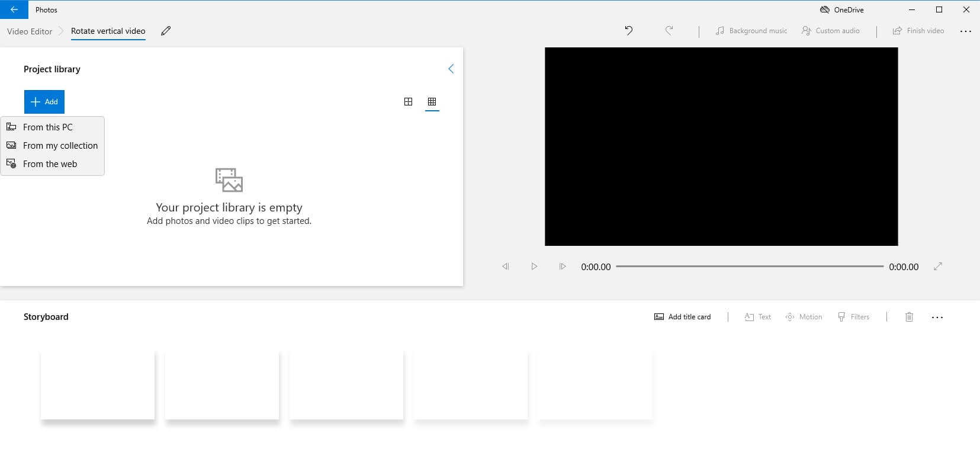Choose From the web

point(53,164)
